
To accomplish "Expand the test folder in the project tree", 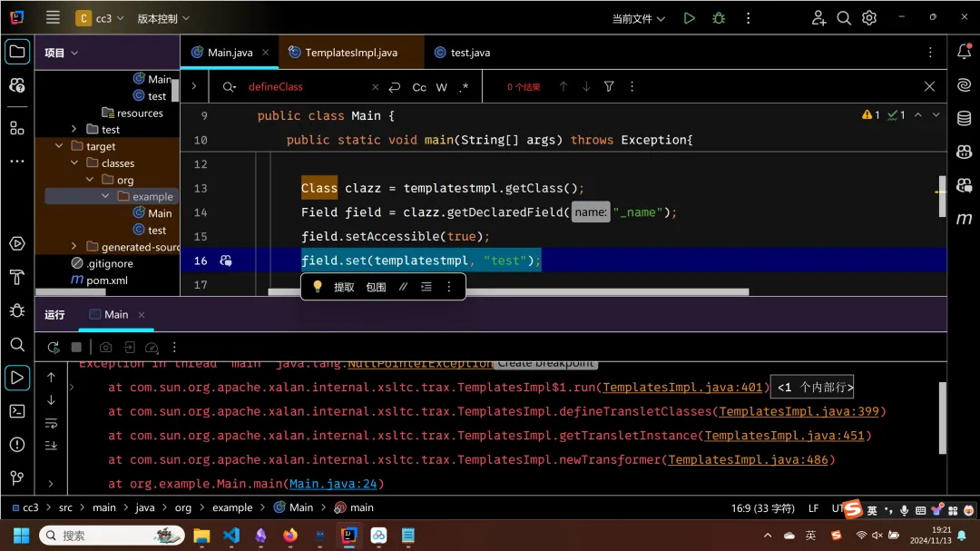I will [x=73, y=129].
